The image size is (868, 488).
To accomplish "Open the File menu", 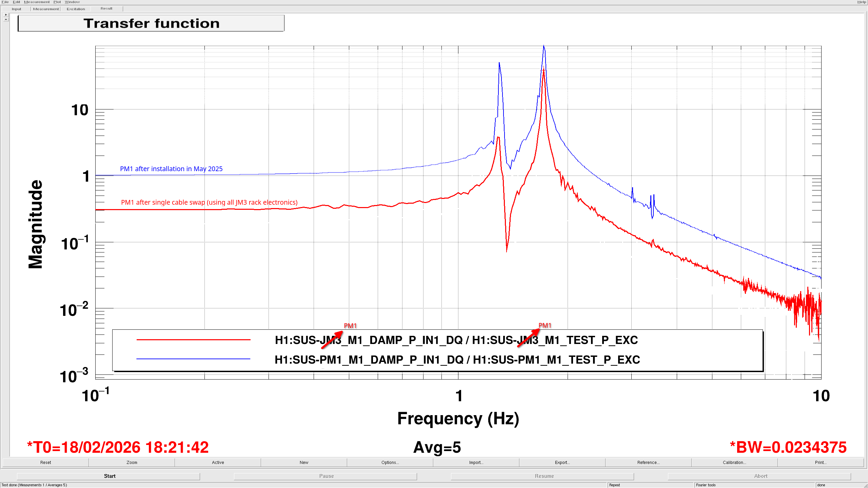I will (5, 2).
